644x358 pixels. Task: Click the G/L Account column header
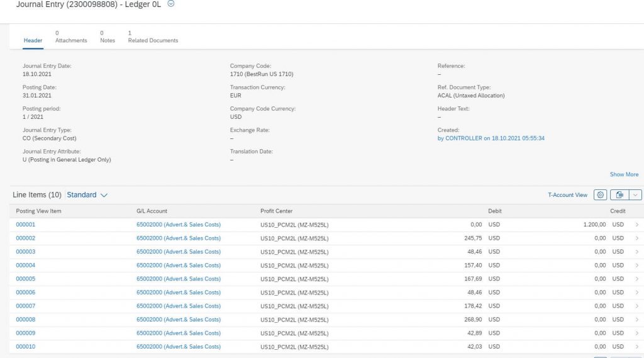152,211
